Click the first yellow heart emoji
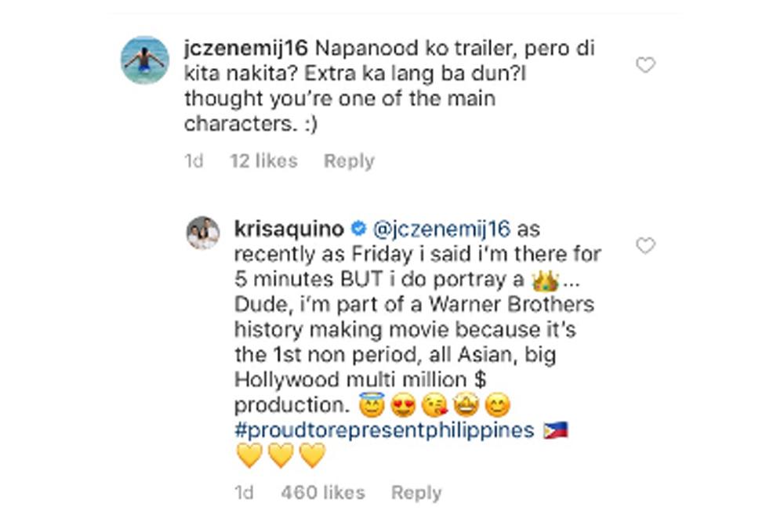The height and width of the screenshot is (532, 784). [249, 455]
